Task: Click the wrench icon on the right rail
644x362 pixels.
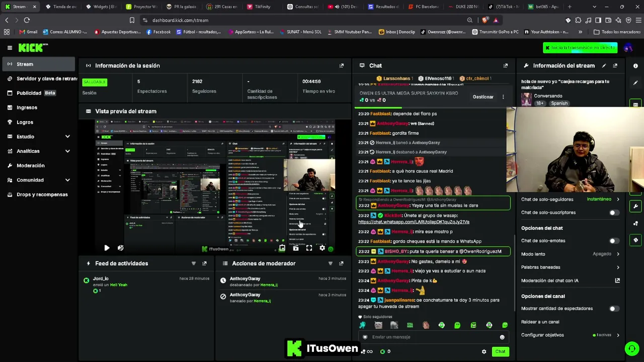Action: point(635,206)
